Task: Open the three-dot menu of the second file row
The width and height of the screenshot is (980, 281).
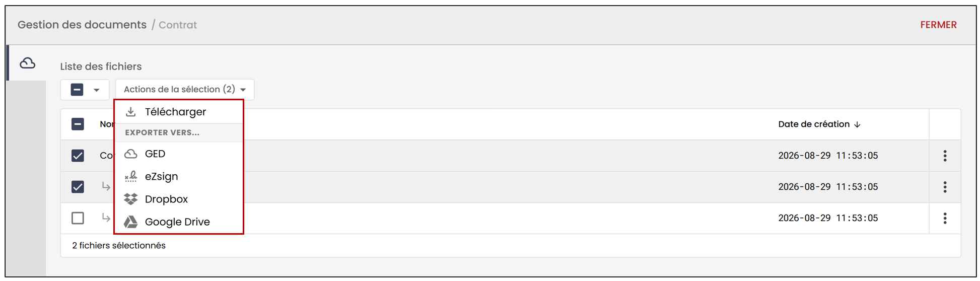Action: coord(945,187)
